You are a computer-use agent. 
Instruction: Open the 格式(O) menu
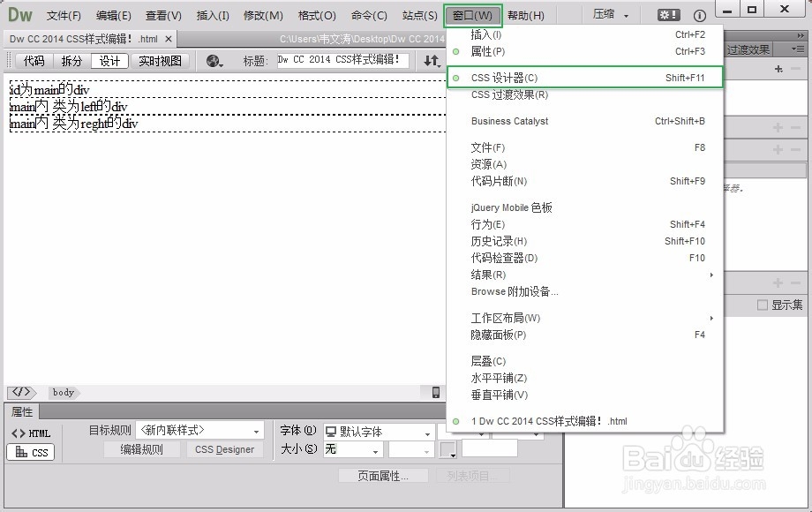point(317,16)
